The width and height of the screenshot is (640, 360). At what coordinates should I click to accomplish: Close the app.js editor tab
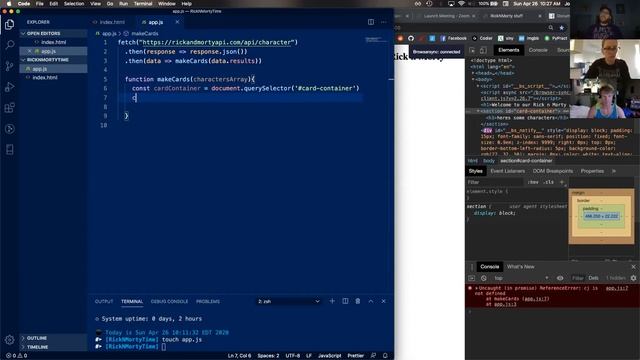[x=177, y=22]
